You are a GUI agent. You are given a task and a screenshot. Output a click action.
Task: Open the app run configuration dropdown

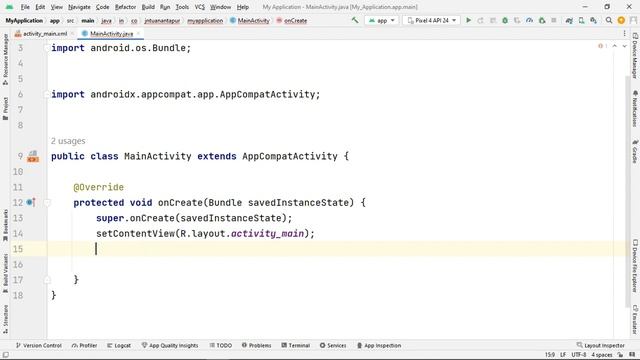tap(382, 20)
